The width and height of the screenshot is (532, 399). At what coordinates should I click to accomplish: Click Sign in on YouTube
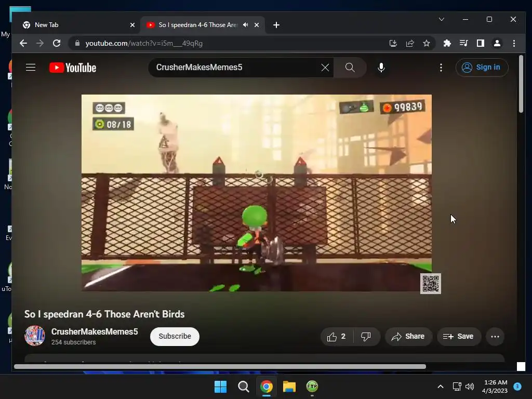tap(482, 67)
